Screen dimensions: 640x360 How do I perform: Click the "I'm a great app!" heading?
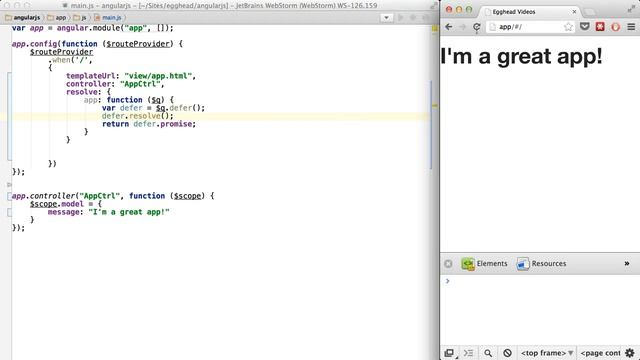(521, 56)
